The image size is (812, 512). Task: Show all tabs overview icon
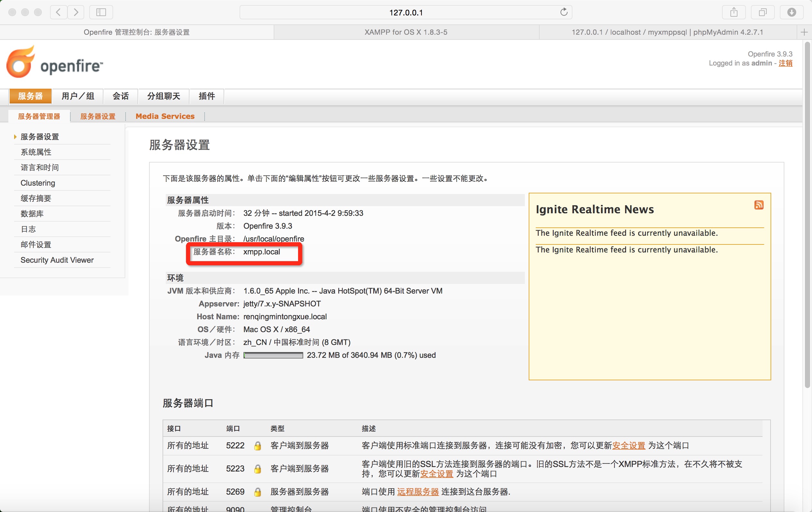(763, 13)
